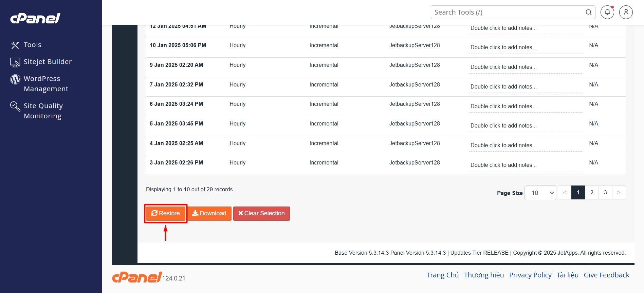Image resolution: width=644 pixels, height=293 pixels.
Task: Open the Privacy Policy footer link
Action: tap(530, 275)
